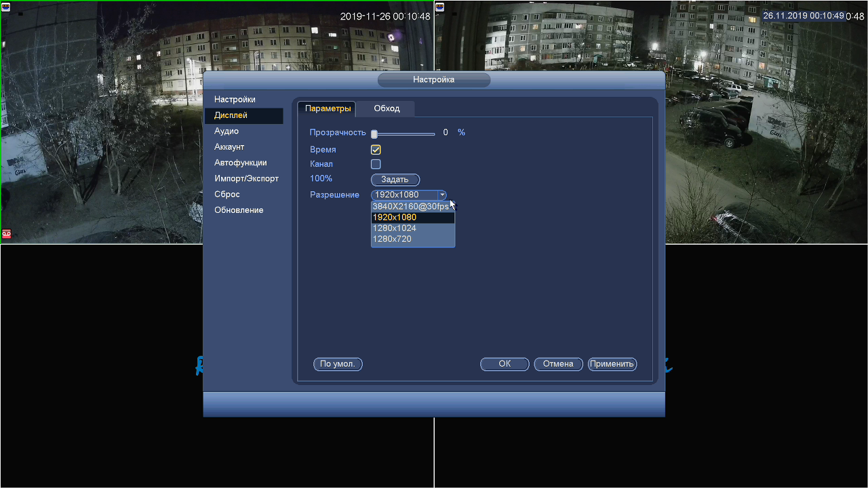Screen dimensions: 868x488
Task: Open Настройки in the sidebar
Action: [235, 100]
